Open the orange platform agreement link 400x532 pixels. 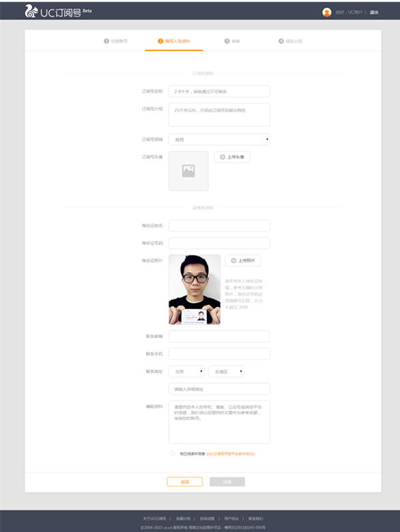coord(231,454)
